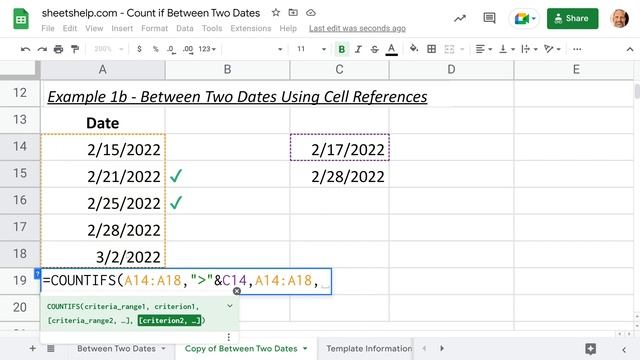Select column C header
The height and width of the screenshot is (360, 640).
tap(339, 69)
